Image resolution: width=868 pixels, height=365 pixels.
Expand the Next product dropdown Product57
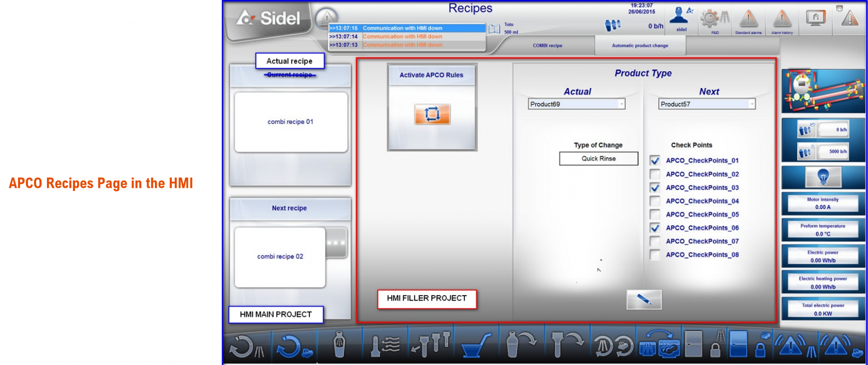pyautogui.click(x=751, y=104)
